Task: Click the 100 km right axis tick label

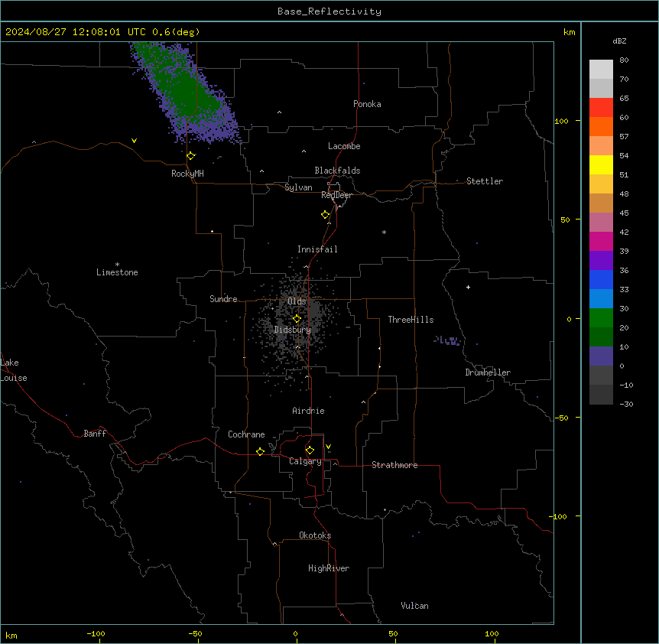Action: coord(561,121)
